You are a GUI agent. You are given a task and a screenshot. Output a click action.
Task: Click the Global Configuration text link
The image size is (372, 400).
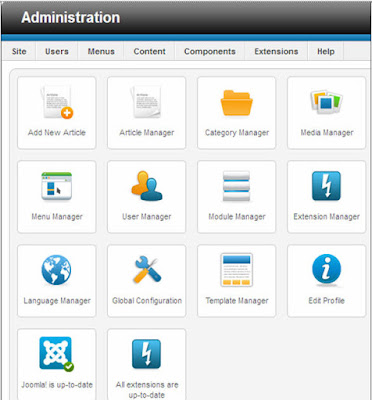pyautogui.click(x=147, y=301)
